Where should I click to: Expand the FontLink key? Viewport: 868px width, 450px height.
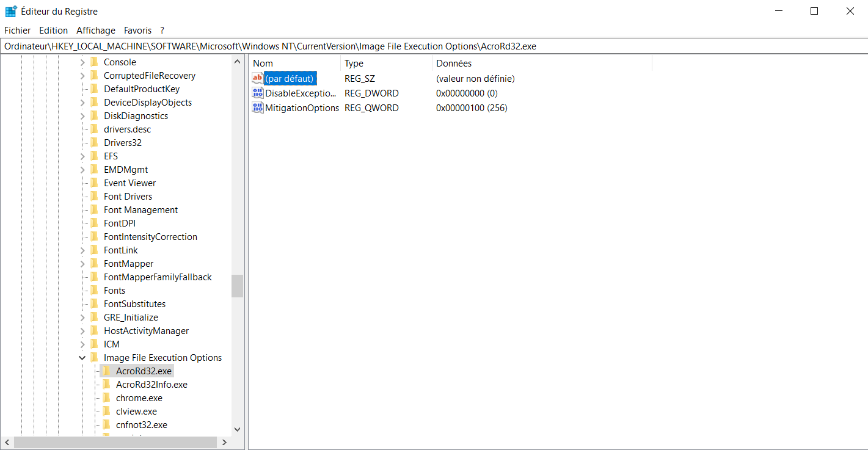tap(82, 250)
